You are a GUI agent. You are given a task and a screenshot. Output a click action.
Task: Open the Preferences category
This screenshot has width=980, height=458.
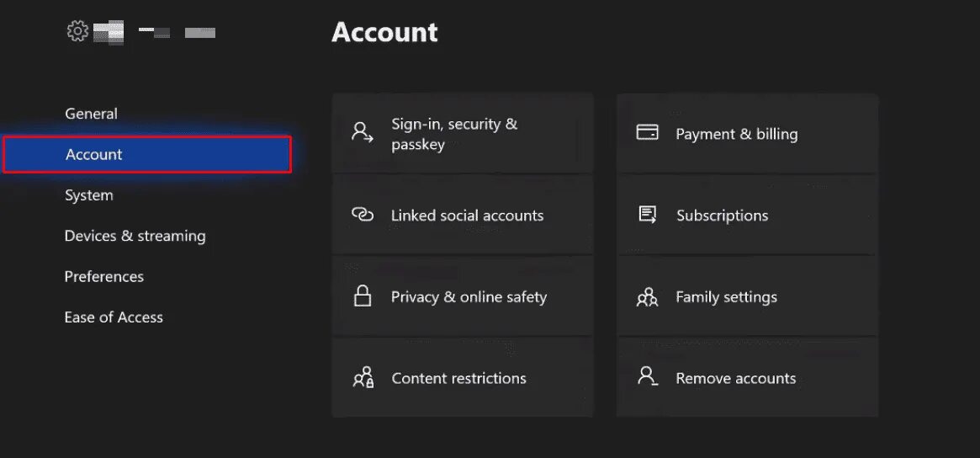pyautogui.click(x=103, y=276)
